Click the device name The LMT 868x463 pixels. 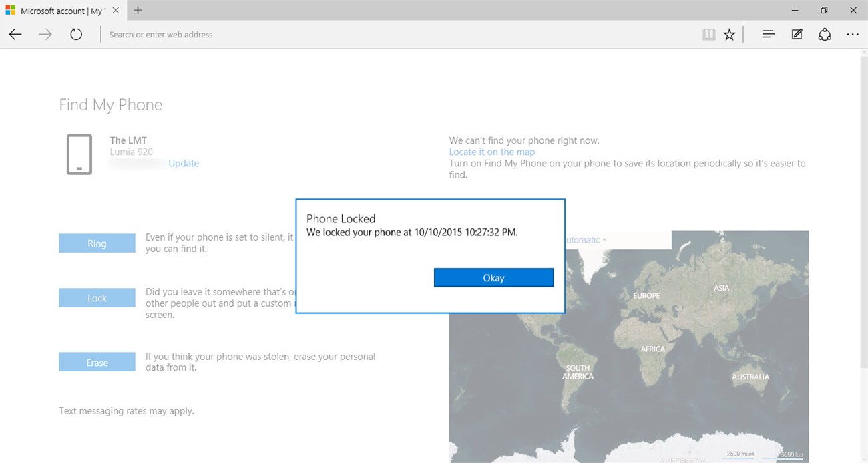pos(128,140)
